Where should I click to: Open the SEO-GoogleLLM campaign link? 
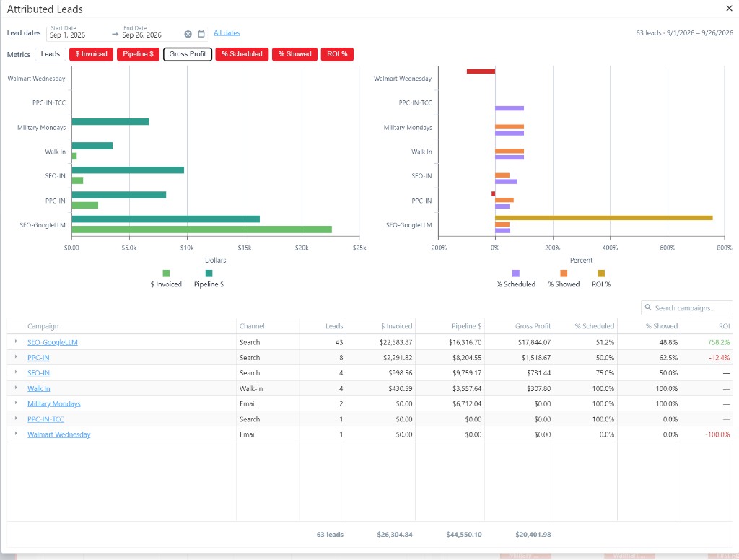(x=52, y=342)
